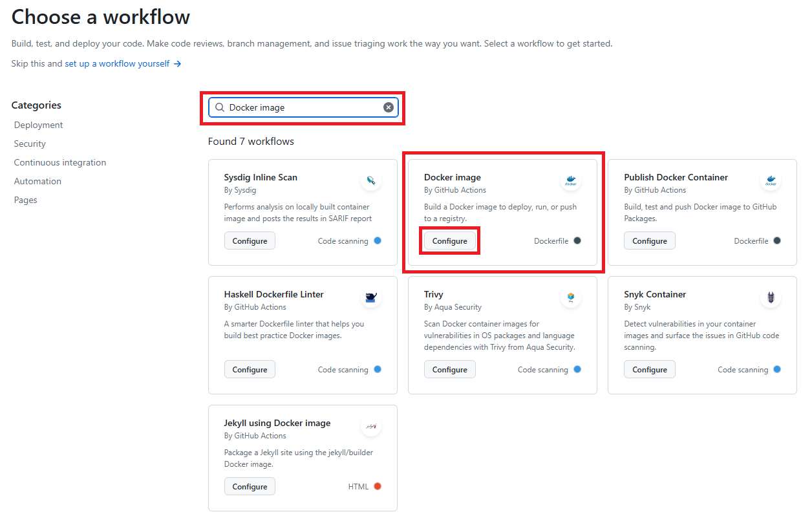Click the Docker whale icon on Docker image card

click(570, 181)
